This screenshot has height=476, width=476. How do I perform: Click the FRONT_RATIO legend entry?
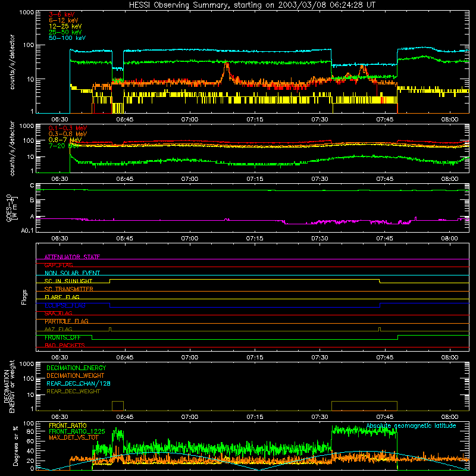click(68, 425)
